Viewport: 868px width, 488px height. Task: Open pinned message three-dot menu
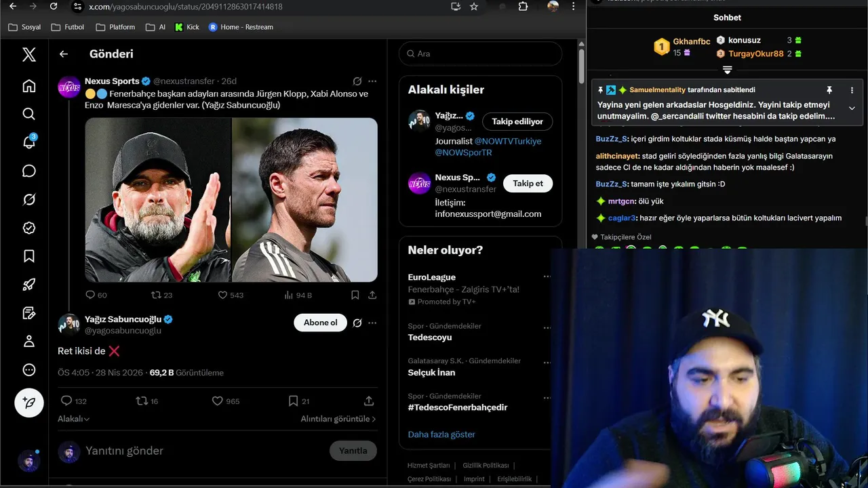(852, 90)
